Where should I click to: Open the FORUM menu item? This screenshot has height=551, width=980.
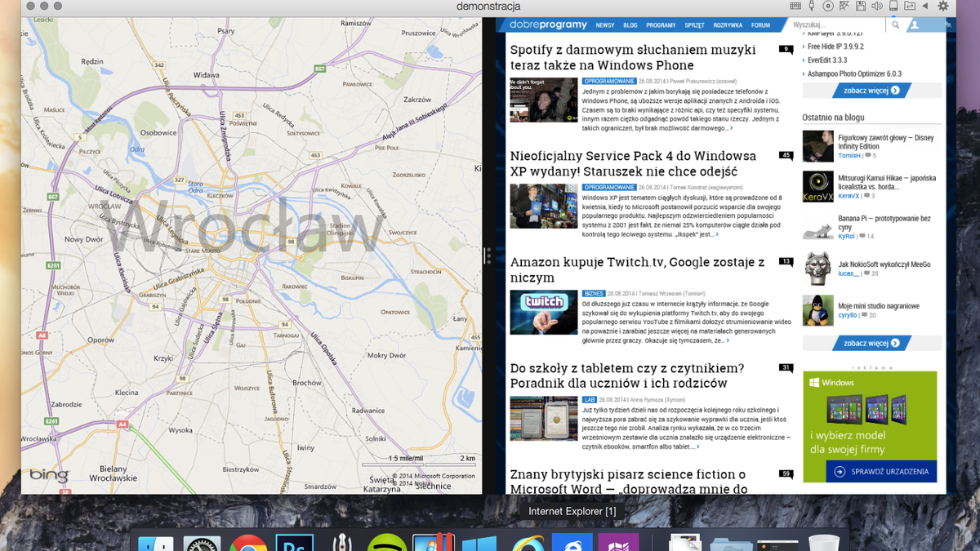[760, 25]
